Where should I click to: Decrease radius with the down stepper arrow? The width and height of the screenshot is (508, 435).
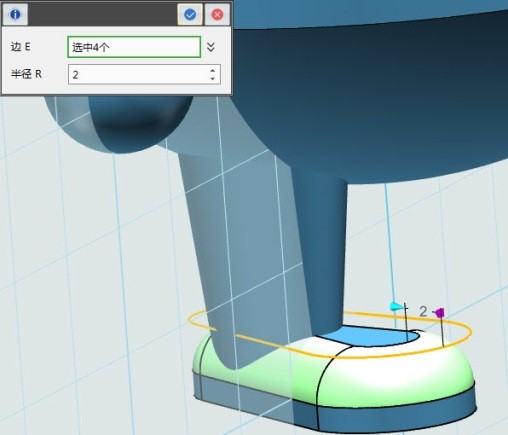tap(213, 79)
